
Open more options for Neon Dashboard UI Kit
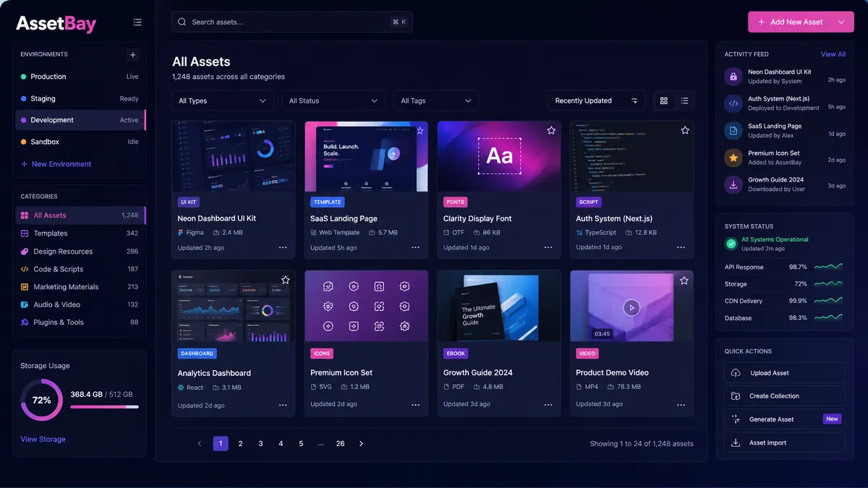point(283,247)
